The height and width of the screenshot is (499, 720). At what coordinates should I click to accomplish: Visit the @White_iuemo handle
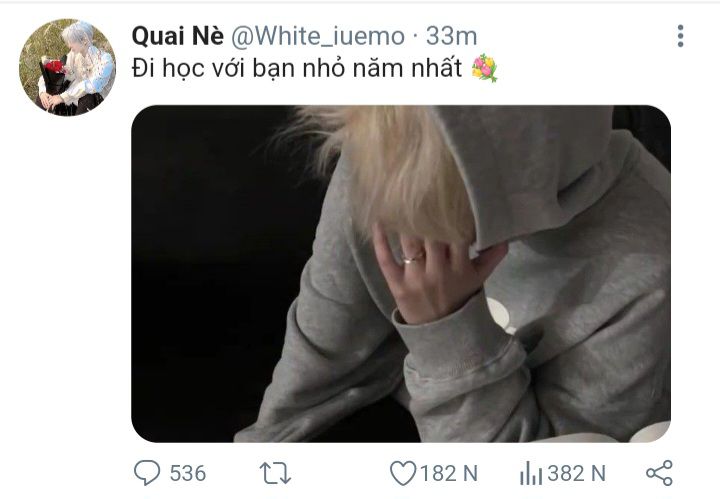318,36
